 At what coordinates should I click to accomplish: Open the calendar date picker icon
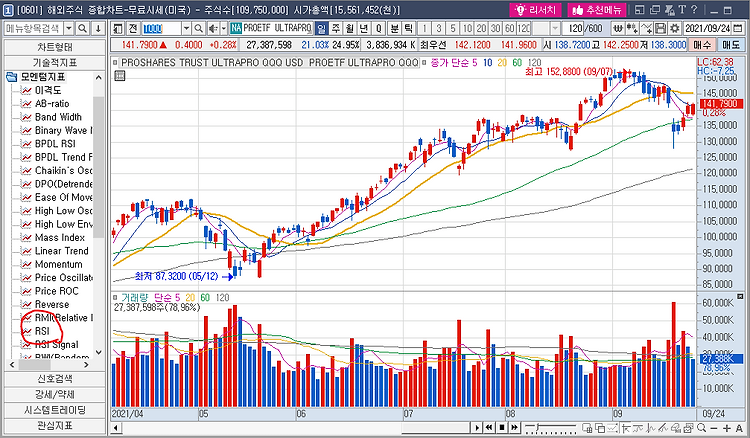[x=739, y=28]
